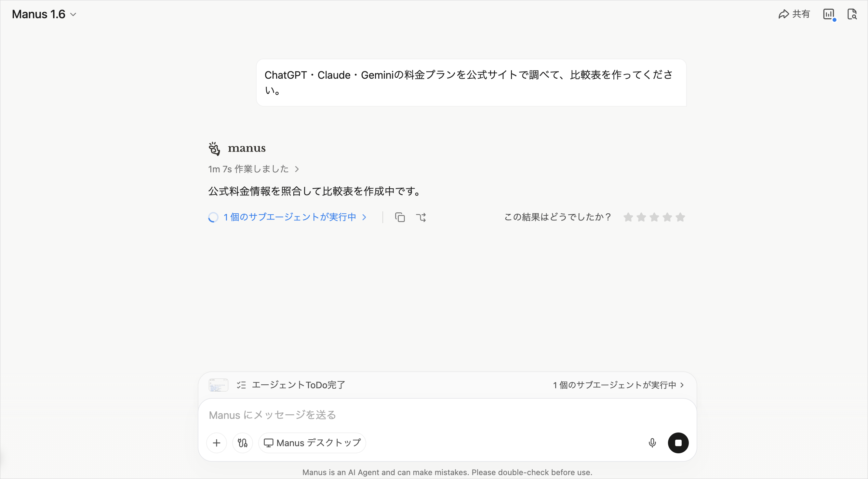Click the 'この結果はどうでしたか？' label
The height and width of the screenshot is (479, 868).
pos(557,217)
